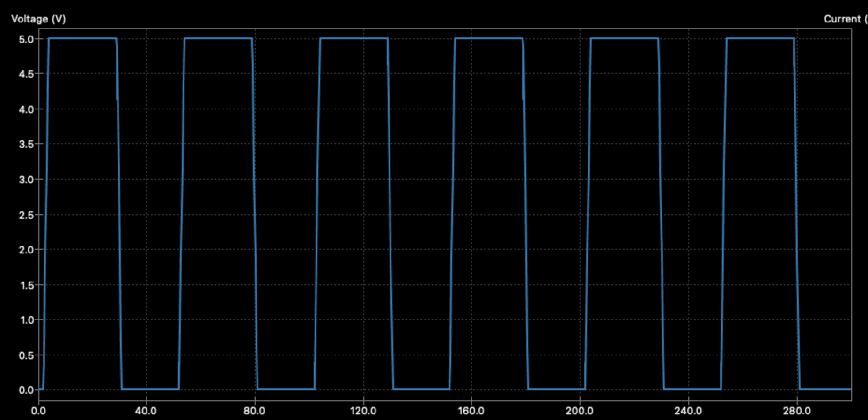Click the 5.0 voltage axis tick label
The image size is (868, 420).
tap(26, 39)
